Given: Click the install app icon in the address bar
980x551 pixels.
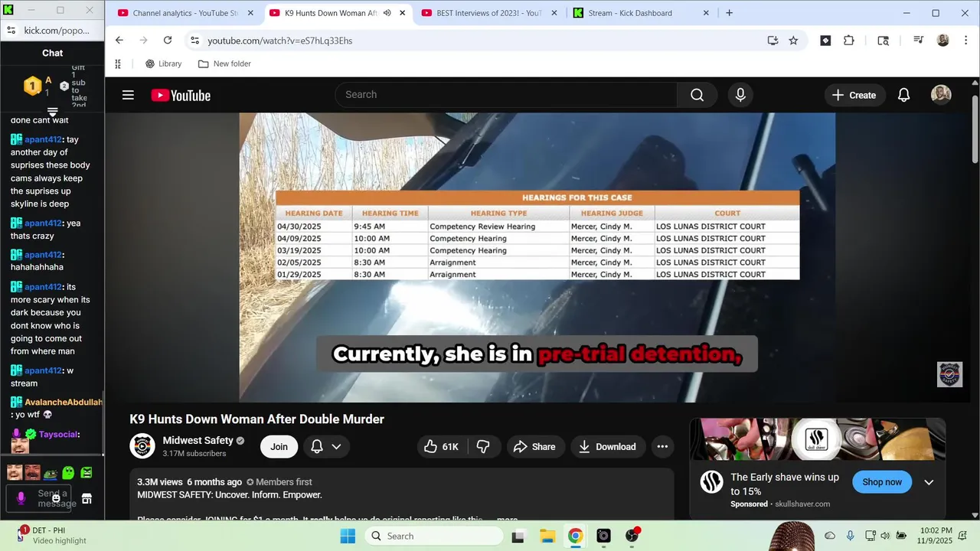Looking at the screenshot, I should [x=773, y=41].
